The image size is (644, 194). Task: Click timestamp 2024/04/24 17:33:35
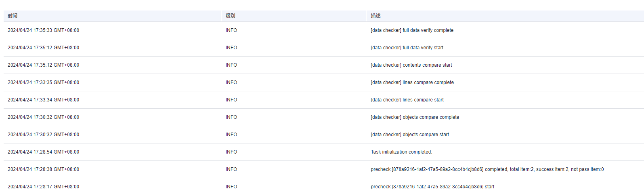pyautogui.click(x=43, y=82)
